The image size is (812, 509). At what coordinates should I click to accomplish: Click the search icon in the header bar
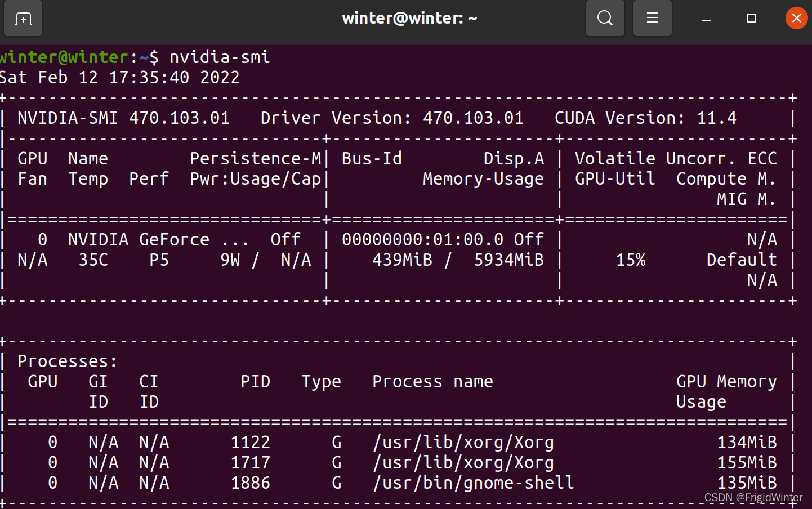pos(605,19)
